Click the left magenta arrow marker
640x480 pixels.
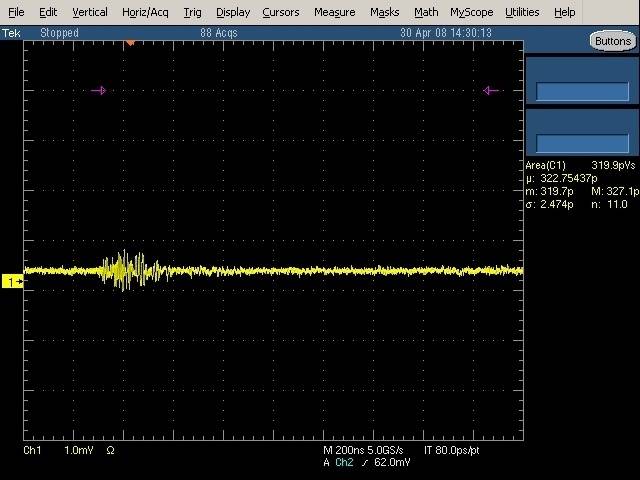point(98,91)
